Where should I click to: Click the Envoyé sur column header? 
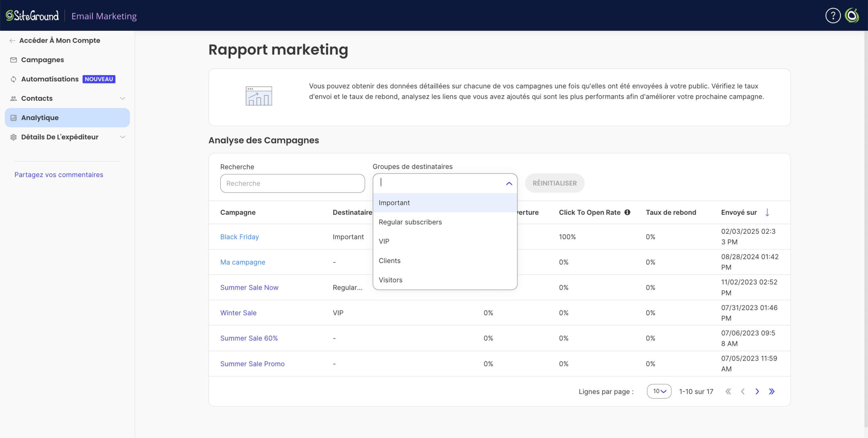click(x=739, y=212)
